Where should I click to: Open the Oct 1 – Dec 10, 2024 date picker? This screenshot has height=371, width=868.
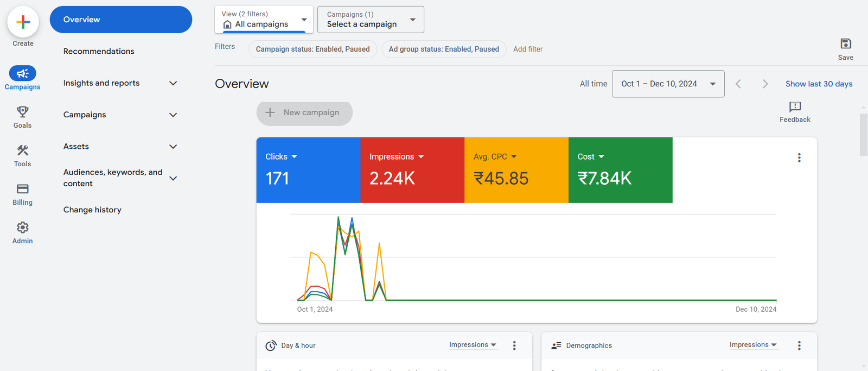pos(668,84)
